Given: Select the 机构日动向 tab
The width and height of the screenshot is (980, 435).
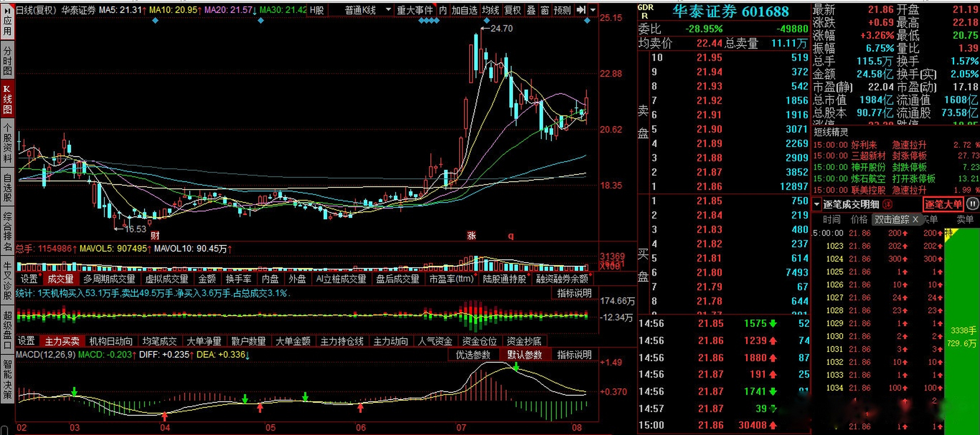Looking at the screenshot, I should [111, 341].
